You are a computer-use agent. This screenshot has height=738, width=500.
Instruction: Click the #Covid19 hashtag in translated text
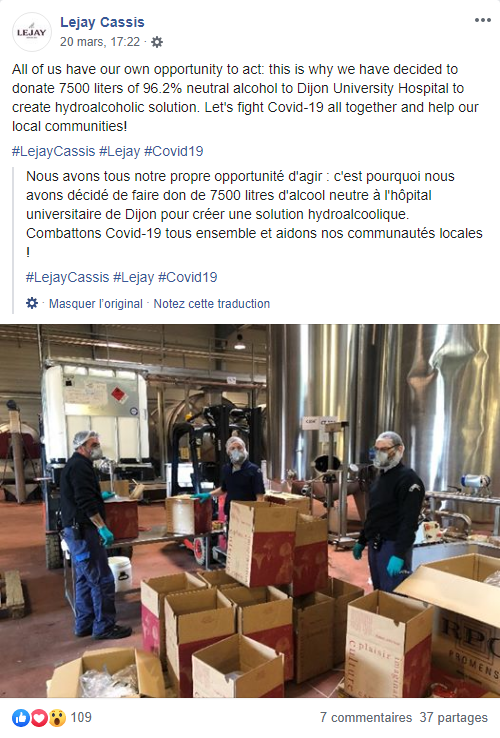[x=188, y=277]
